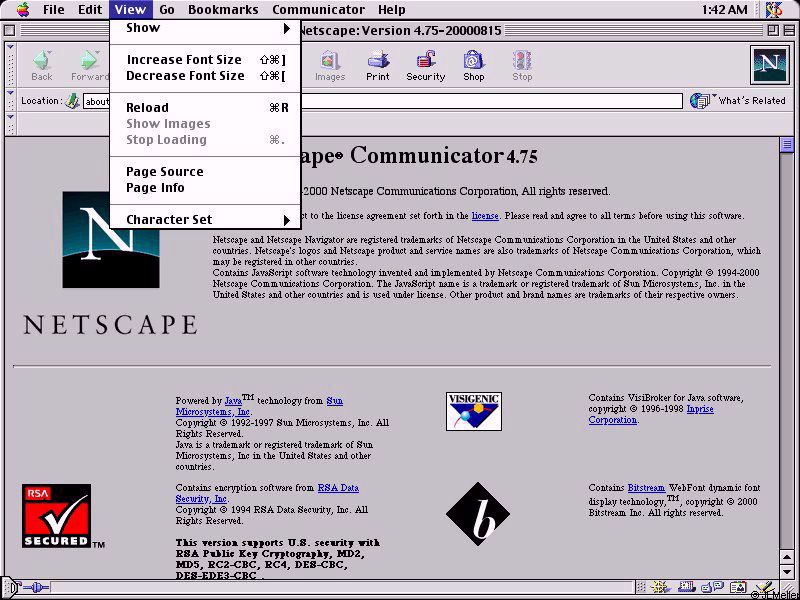Click the window zoom box in title bar
800x600 pixels.
click(x=773, y=30)
